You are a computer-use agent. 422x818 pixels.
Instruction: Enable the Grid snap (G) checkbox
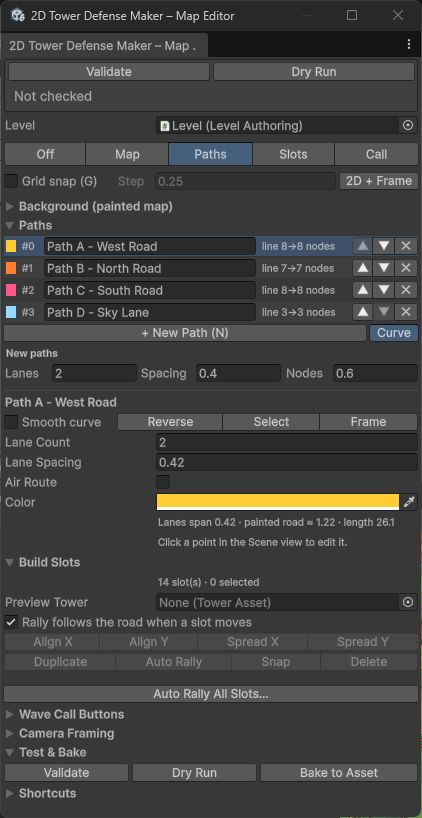click(11, 182)
